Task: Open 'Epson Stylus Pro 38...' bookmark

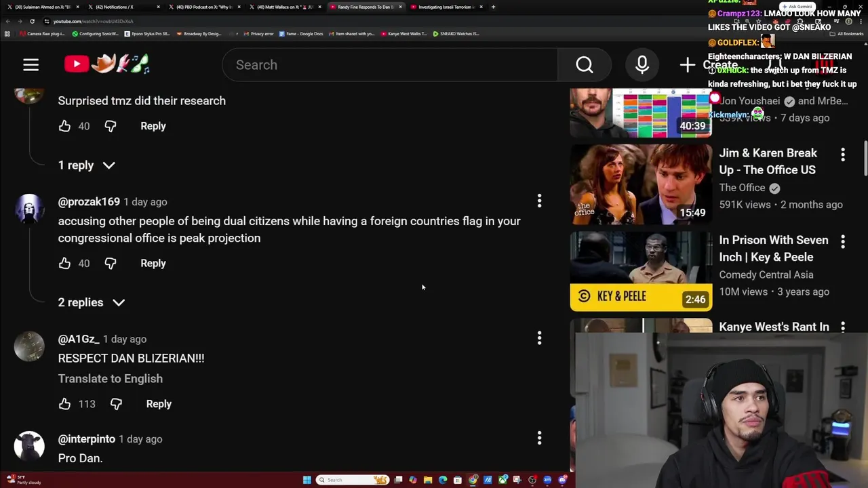Action: (x=147, y=34)
